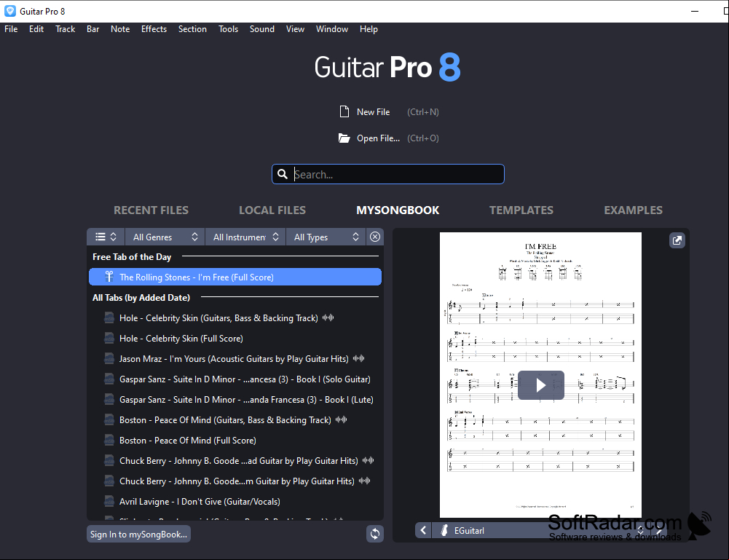The height and width of the screenshot is (560, 729).
Task: Open the score preview in external window
Action: click(677, 240)
